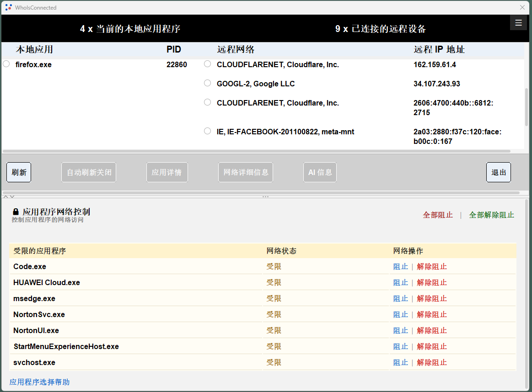The height and width of the screenshot is (392, 532).
Task: Click the svchost.exe row name
Action: (34, 362)
